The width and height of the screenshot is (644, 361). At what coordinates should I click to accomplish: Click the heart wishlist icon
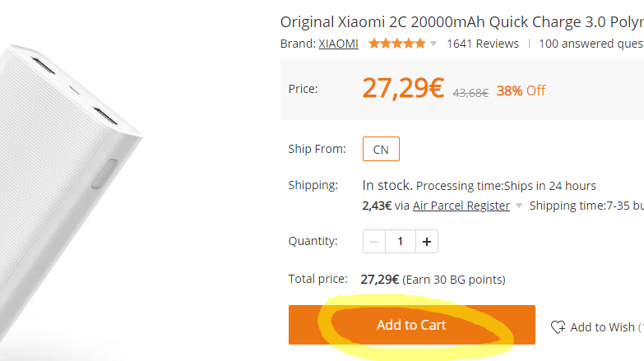coord(558,326)
